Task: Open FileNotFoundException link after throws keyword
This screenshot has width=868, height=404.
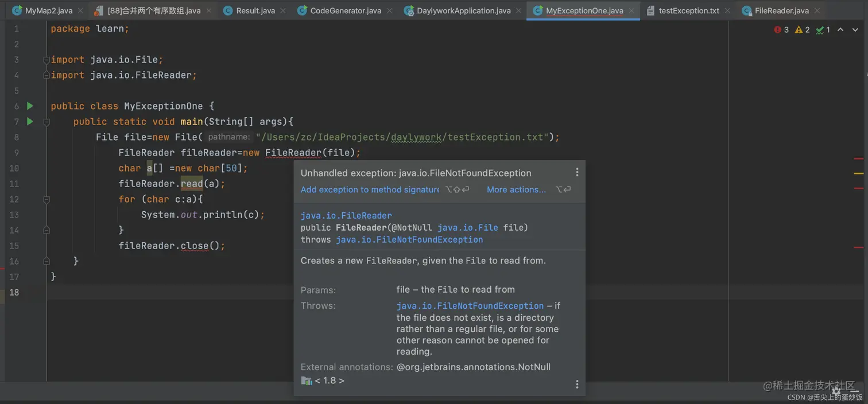Action: pyautogui.click(x=409, y=239)
